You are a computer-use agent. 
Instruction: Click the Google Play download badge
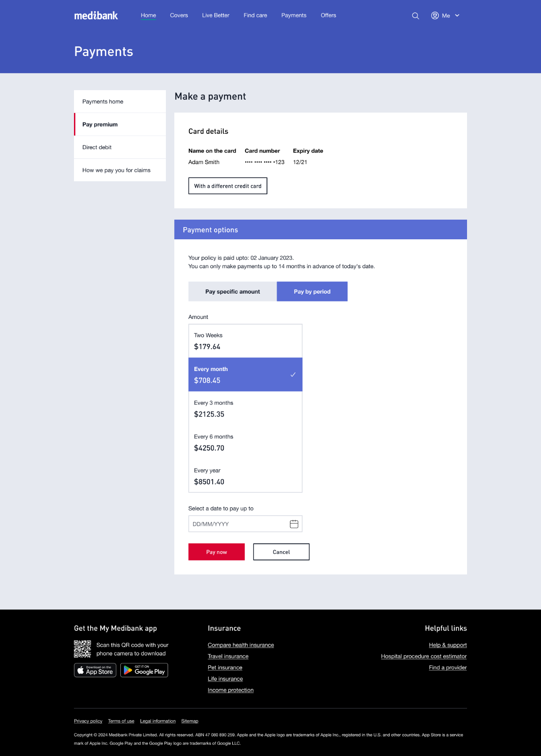(144, 670)
